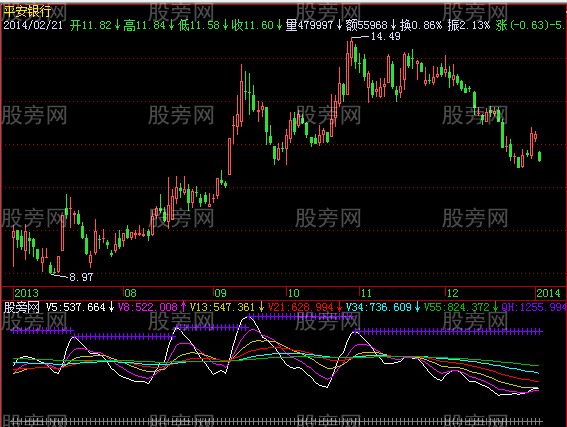
Task: Click the high price 高11.84
Action: (x=144, y=25)
